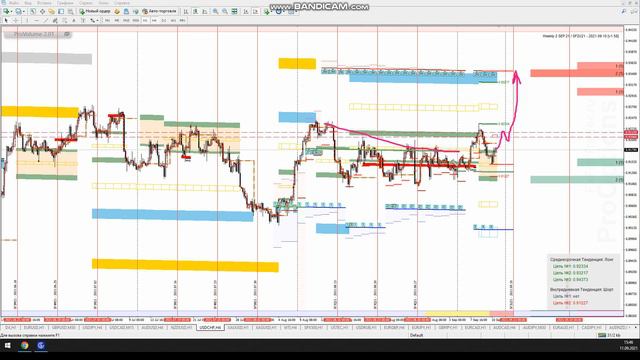The height and width of the screenshot is (360, 640).
Task: Open the chart periods dropdown
Action: [280, 11]
